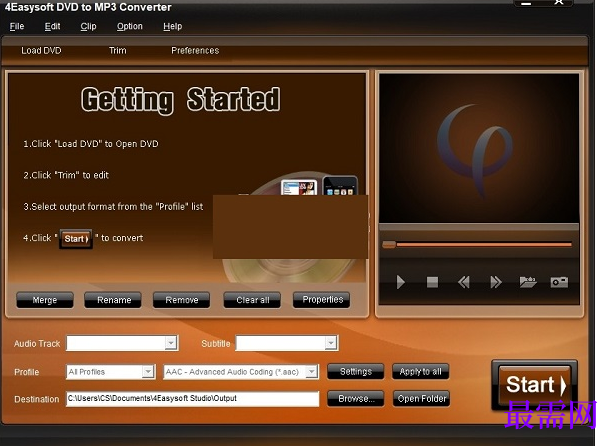Expand the AAC output format dropdown
Screen dimensions: 616x446
(x=312, y=372)
